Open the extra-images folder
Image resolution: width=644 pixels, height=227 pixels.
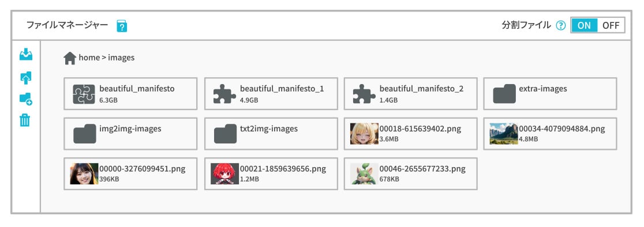pyautogui.click(x=550, y=93)
